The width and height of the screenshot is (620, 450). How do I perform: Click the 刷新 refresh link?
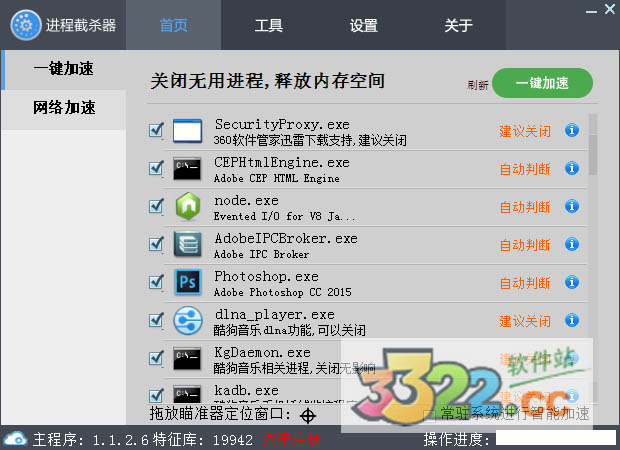478,85
